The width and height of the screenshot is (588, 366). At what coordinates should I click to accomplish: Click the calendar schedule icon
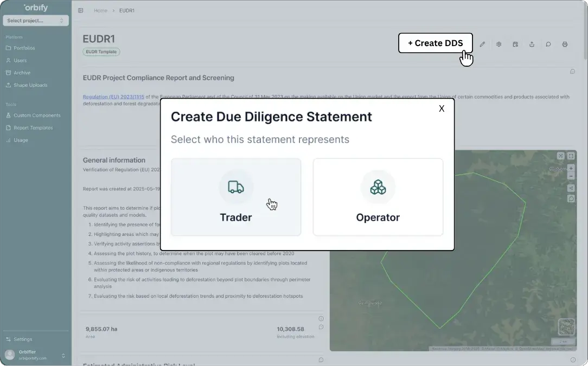tap(515, 44)
